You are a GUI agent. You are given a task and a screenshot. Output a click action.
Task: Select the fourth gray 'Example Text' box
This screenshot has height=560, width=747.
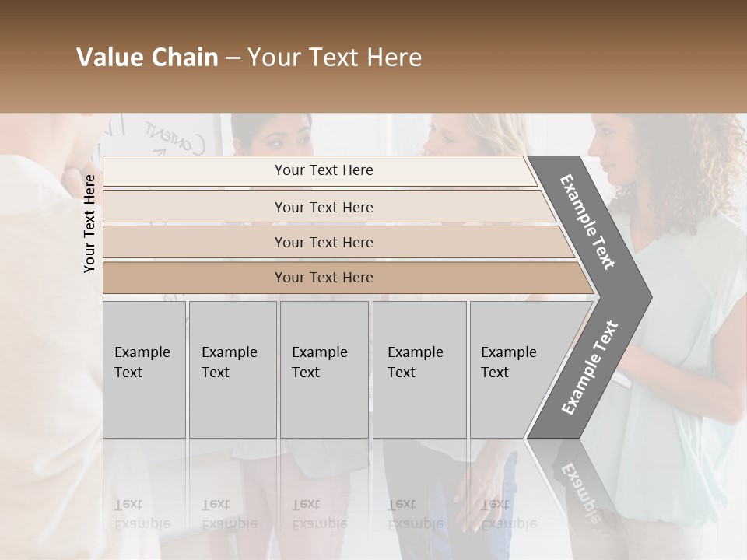click(x=419, y=369)
